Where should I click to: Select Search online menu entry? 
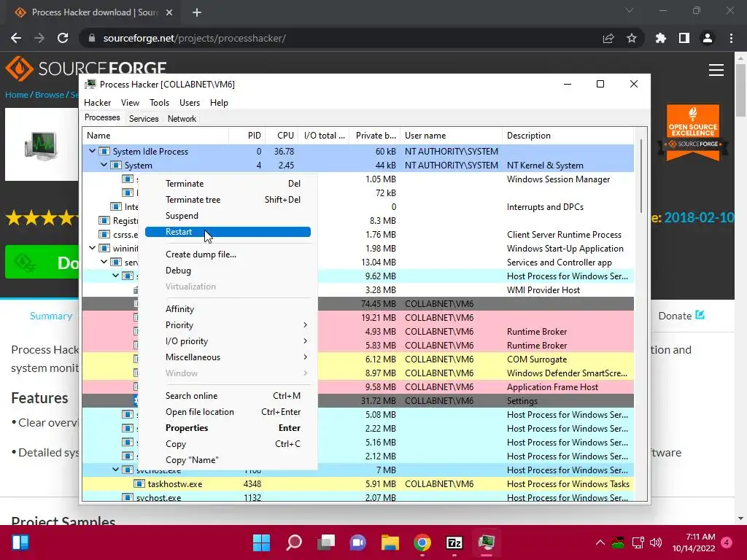228,396
